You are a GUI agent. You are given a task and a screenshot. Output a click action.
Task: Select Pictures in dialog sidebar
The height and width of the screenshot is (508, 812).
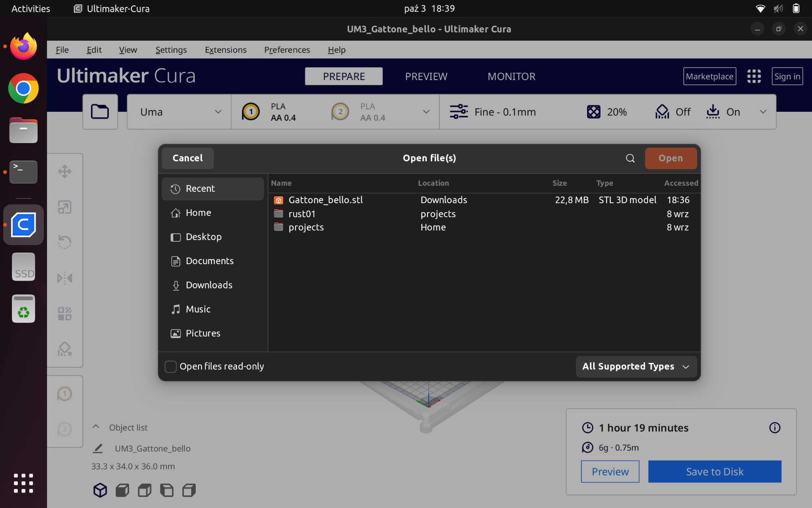(213, 333)
